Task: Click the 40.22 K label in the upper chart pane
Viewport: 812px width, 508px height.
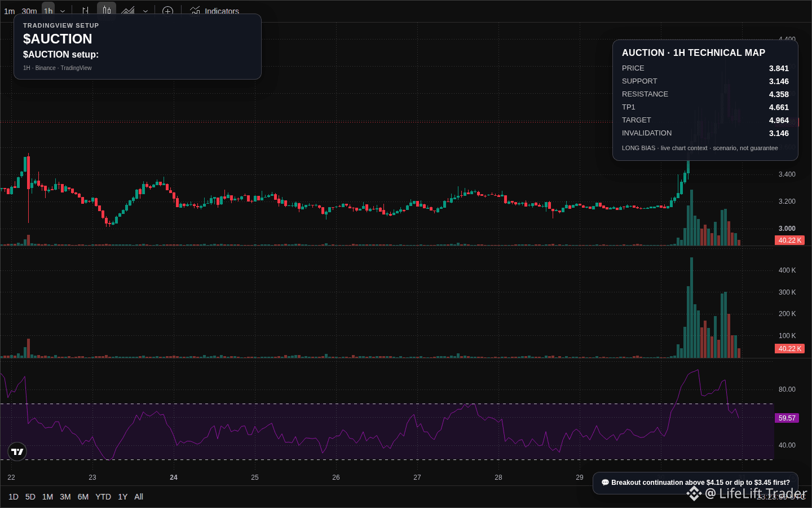Action: point(789,240)
